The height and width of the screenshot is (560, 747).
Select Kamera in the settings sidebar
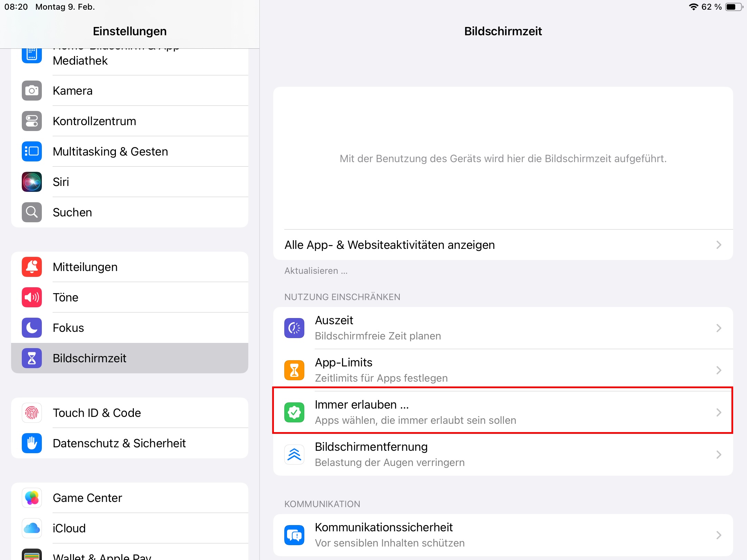(130, 91)
